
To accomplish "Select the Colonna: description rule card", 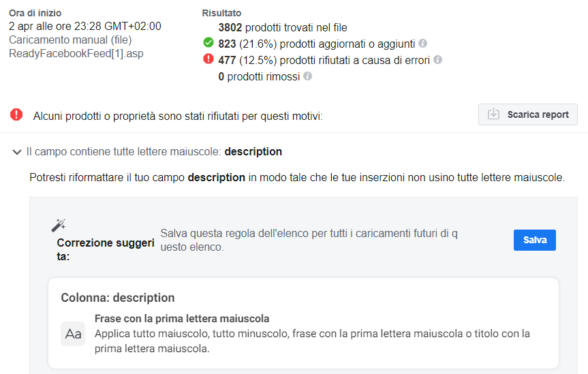I will 303,323.
